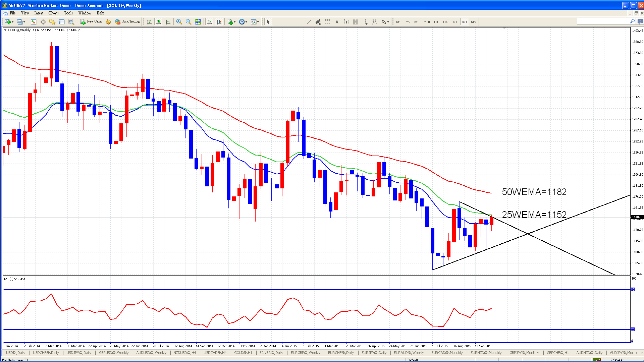Open the Profiles icon

tap(19, 22)
